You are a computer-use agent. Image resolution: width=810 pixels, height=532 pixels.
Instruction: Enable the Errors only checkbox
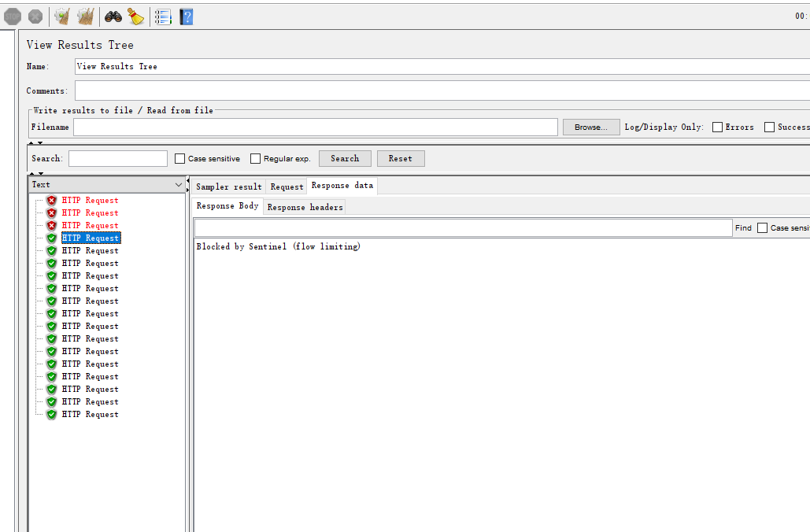pos(718,127)
